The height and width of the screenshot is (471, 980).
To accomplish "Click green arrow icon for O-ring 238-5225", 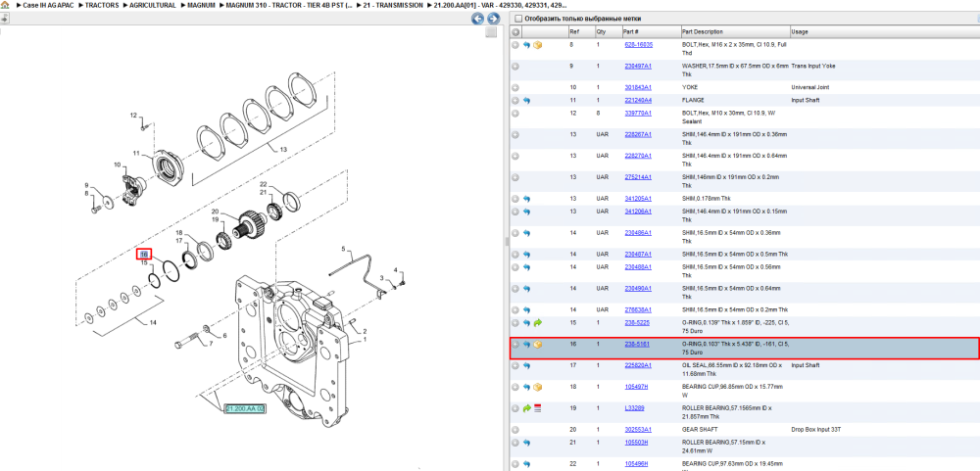I will coord(537,323).
